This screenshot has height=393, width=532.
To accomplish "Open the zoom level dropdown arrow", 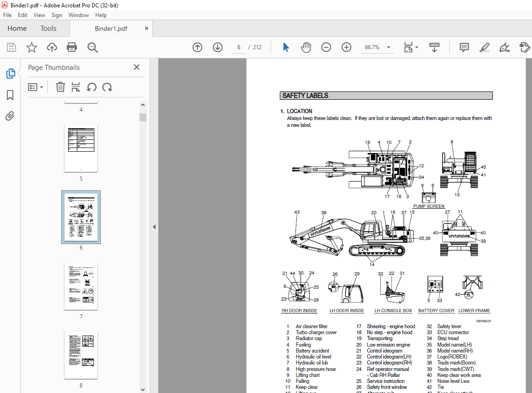I will [x=389, y=47].
